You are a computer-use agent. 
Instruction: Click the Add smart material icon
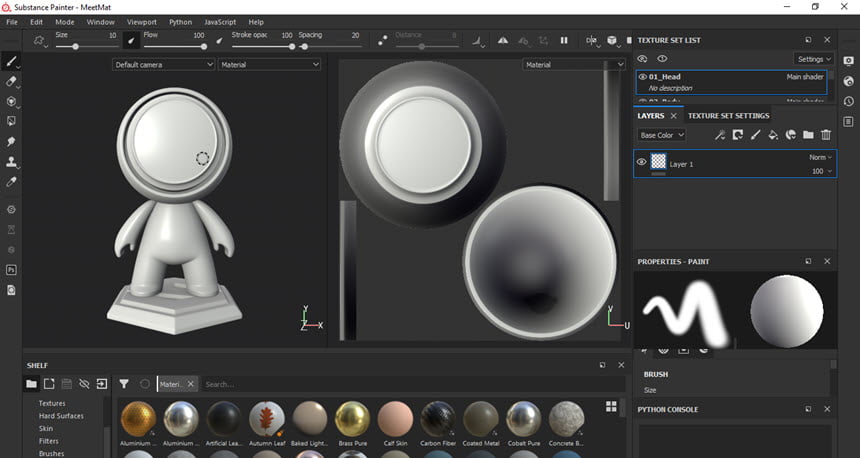pos(790,135)
